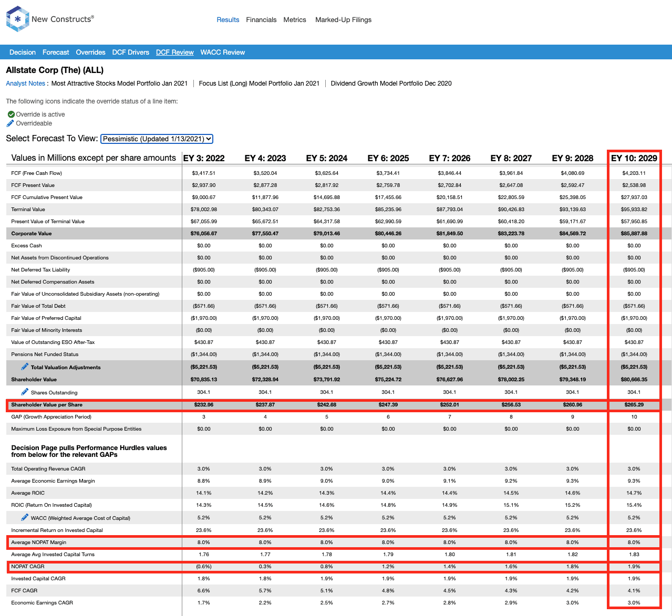This screenshot has width=672, height=616.
Task: Click the Present Value of Terminal Value label
Action: 48,222
